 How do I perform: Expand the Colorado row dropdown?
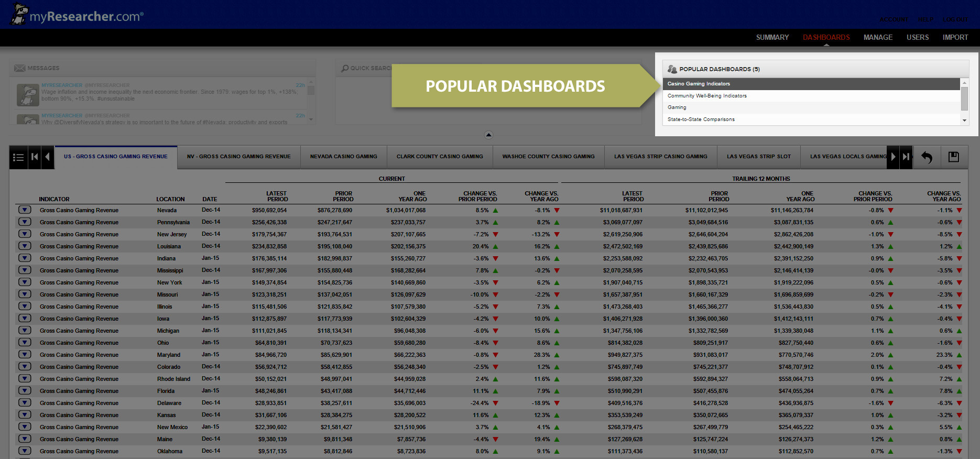25,366
